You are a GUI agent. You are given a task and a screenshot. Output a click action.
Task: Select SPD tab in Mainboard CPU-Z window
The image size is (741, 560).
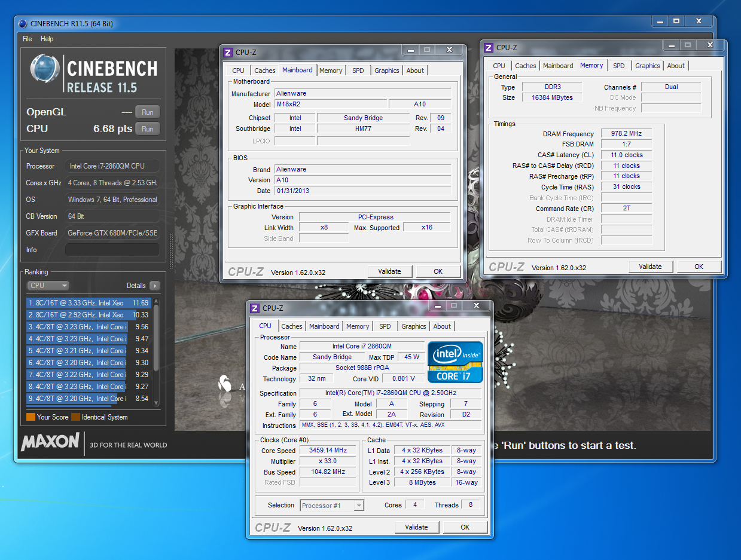[358, 71]
